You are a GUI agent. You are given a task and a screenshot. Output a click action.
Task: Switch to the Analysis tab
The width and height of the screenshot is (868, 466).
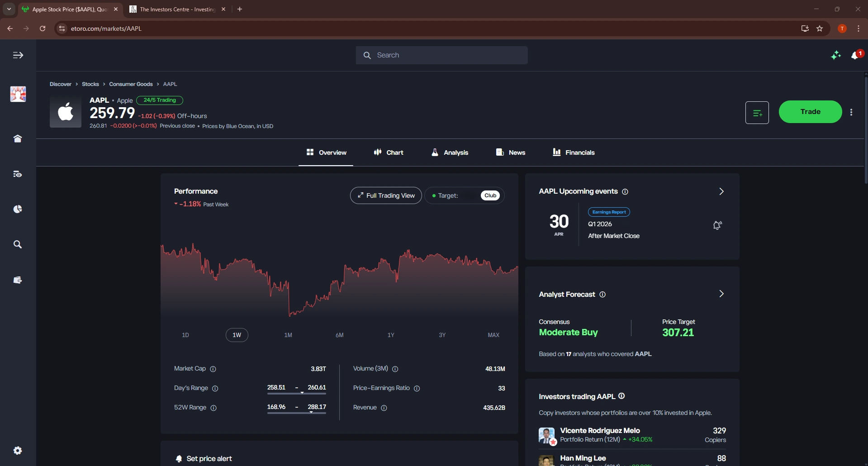pyautogui.click(x=450, y=152)
